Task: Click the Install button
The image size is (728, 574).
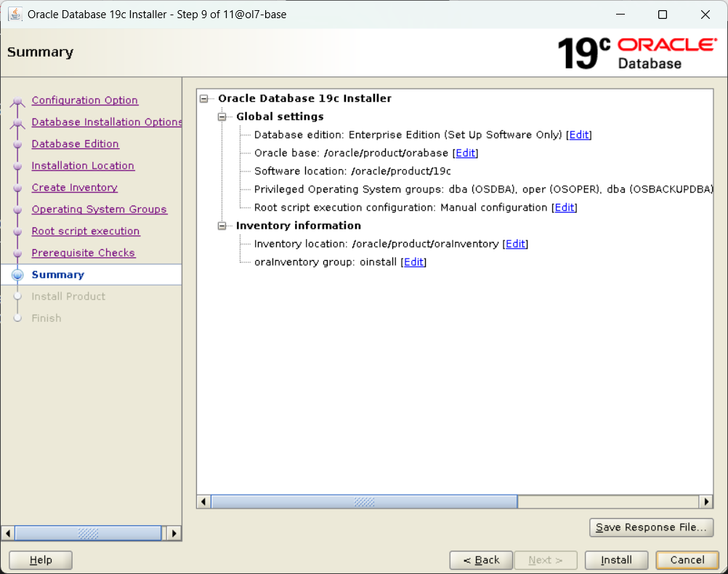Action: [616, 560]
